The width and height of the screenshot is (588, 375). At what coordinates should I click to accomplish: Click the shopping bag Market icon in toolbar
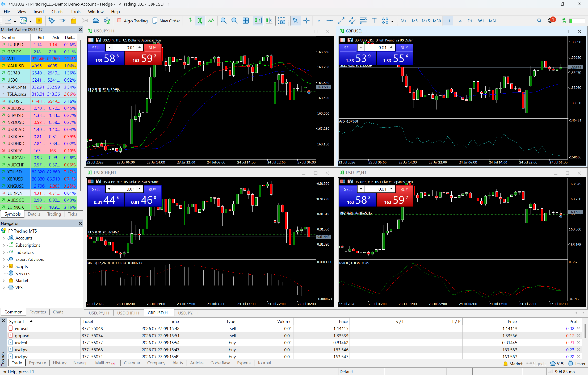point(73,21)
